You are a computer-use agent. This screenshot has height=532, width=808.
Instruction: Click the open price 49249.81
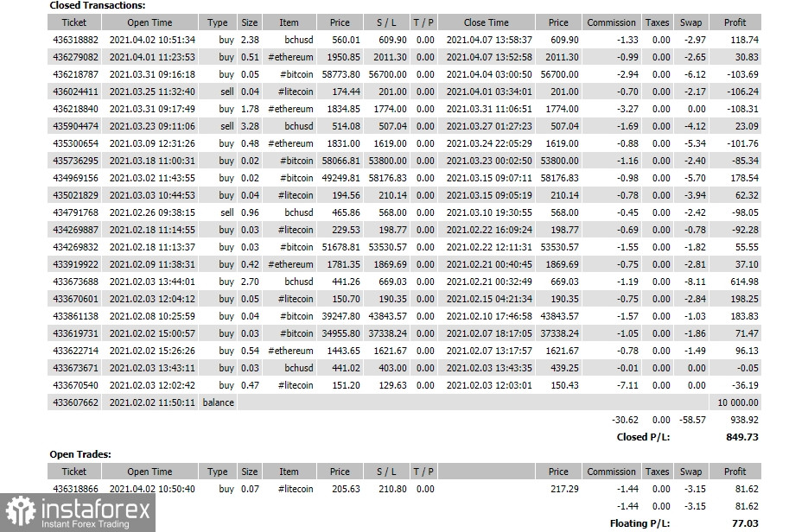coord(340,178)
